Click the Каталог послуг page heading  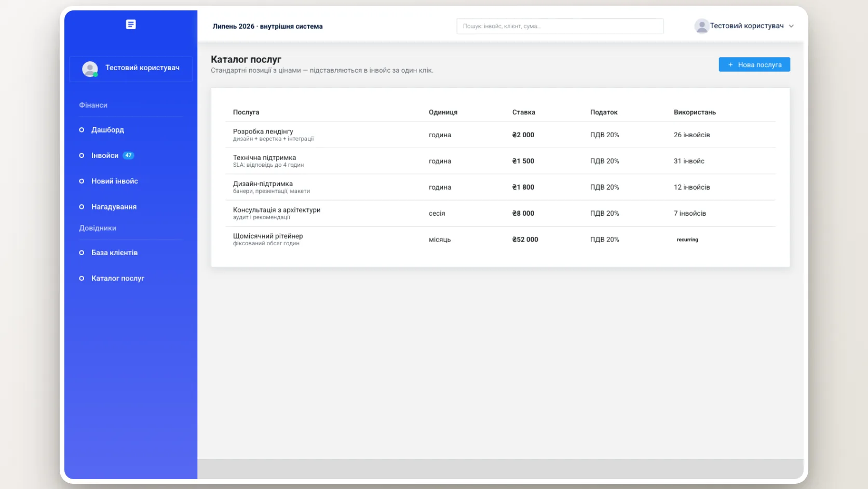[x=246, y=60]
